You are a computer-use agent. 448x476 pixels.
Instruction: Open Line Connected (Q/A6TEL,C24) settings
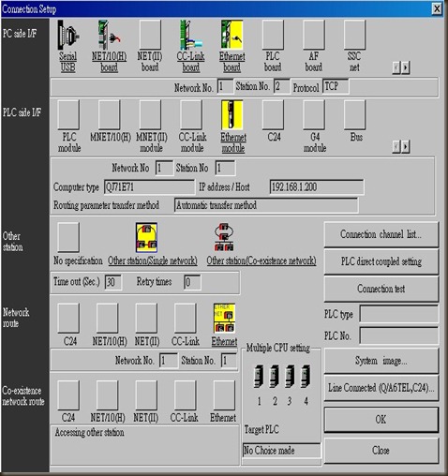coord(381,388)
